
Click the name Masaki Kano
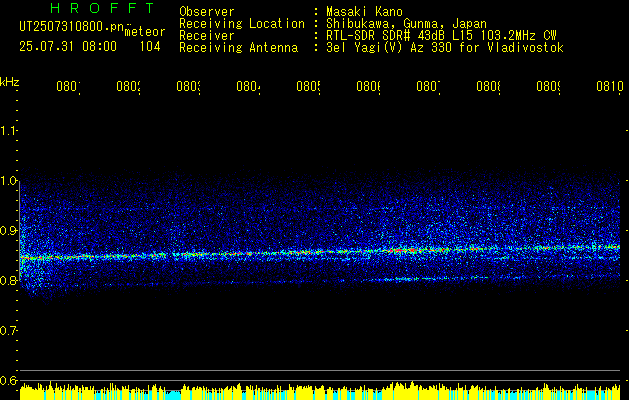click(364, 12)
